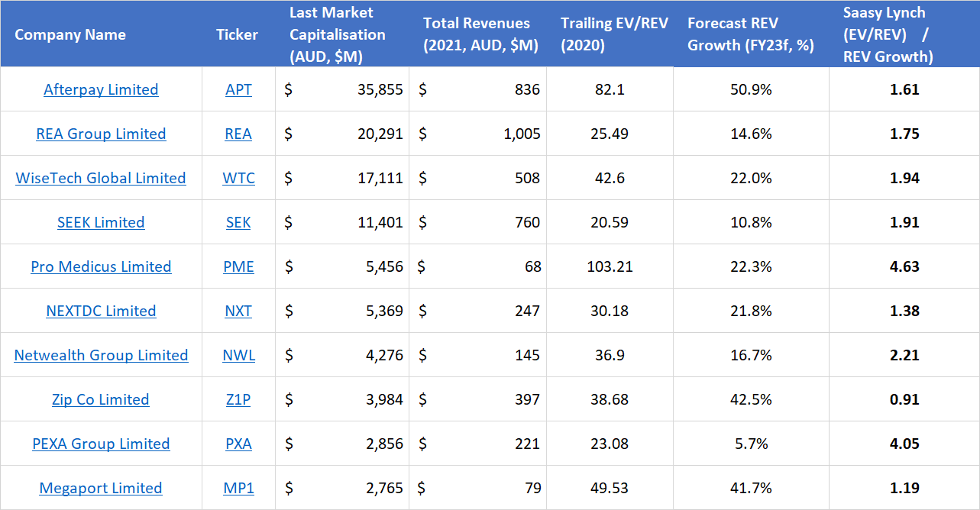Click the Forecast REV Growth header

[750, 34]
